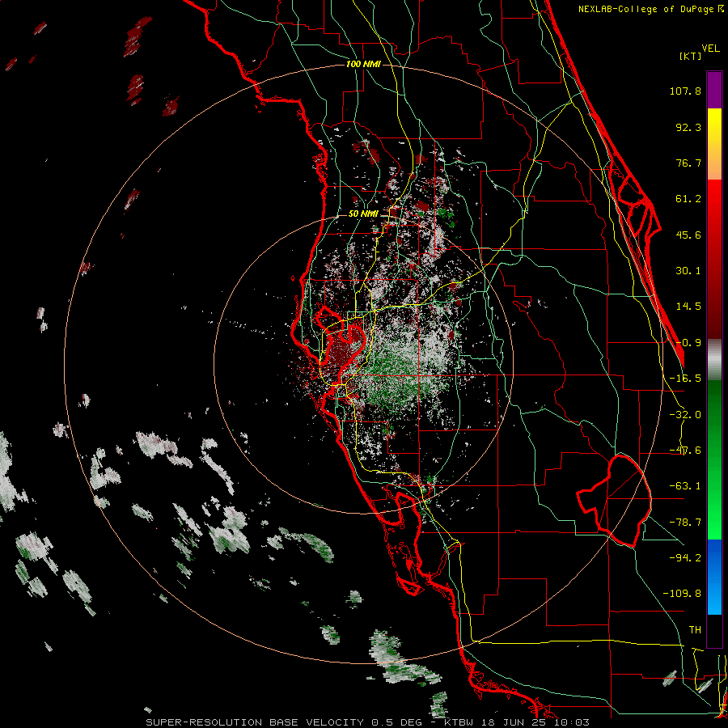Select the VEL legend title
The image size is (728, 728).
710,49
